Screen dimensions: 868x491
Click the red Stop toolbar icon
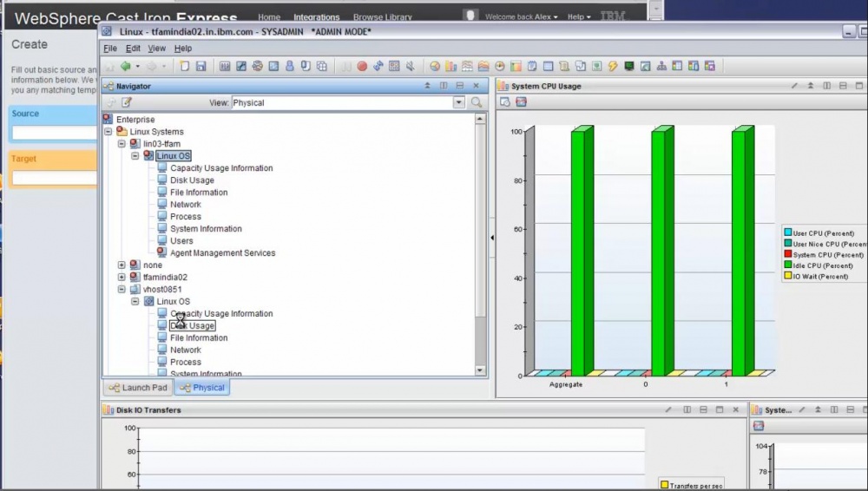(x=362, y=67)
